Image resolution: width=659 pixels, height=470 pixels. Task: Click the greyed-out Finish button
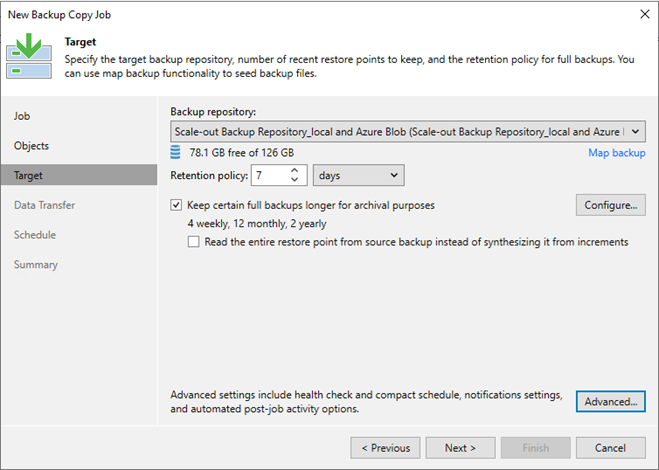pyautogui.click(x=535, y=448)
